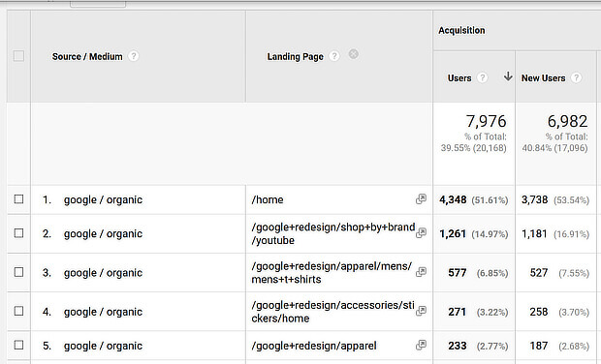Toggle the select-all checkbox in header

point(18,56)
